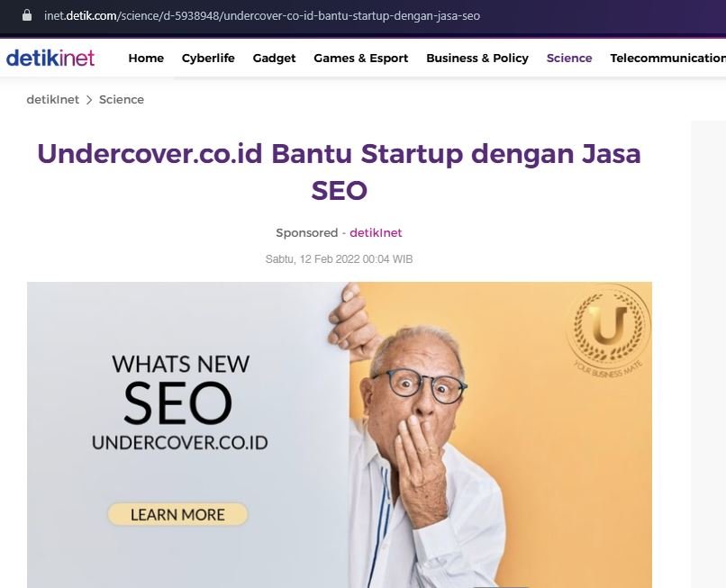
Task: Click the detikInet author link
Action: coord(376,233)
